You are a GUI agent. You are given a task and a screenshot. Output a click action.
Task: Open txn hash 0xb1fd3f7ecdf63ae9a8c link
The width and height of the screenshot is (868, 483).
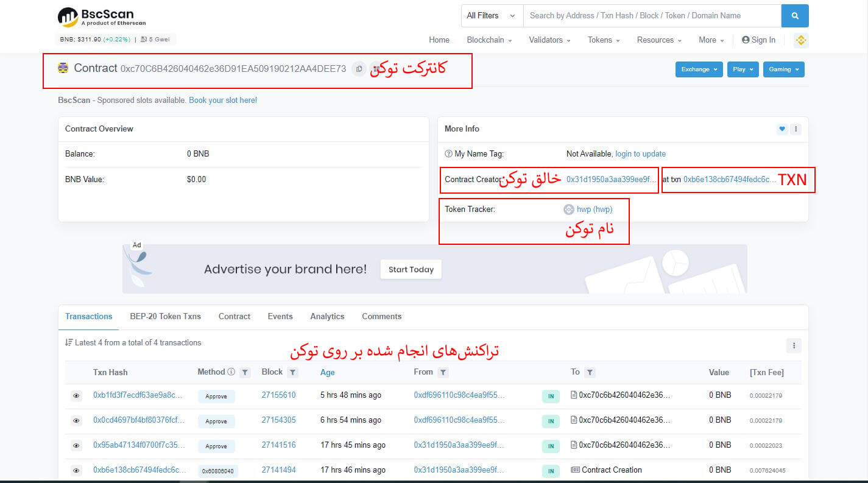pos(138,395)
